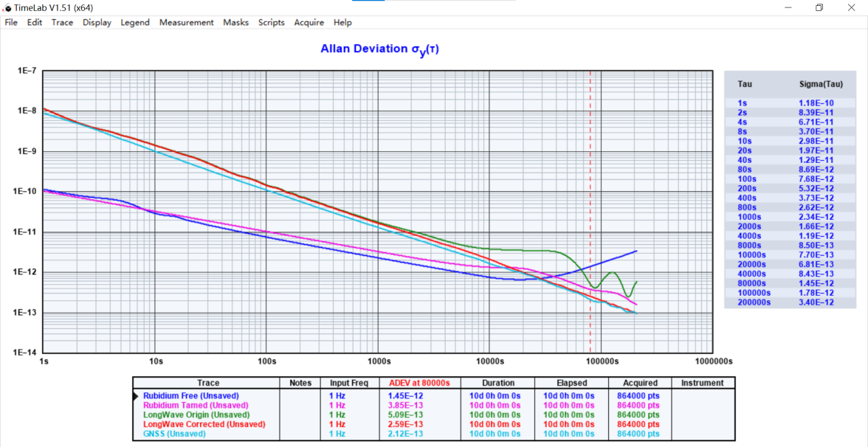Open the File menu

coord(11,23)
